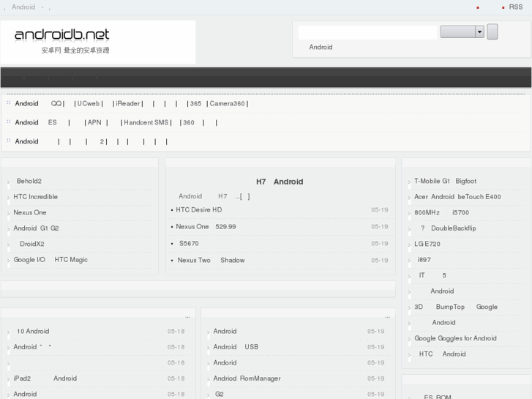Open the Google I/O HTC Magic article
The height and width of the screenshot is (399, 532).
click(x=50, y=259)
